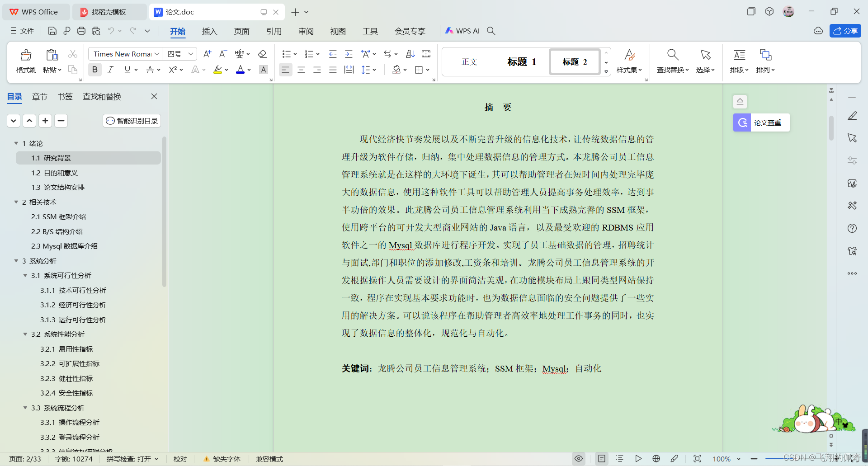The image size is (868, 466).
Task: Click the pen icon in right sidebar
Action: (852, 116)
